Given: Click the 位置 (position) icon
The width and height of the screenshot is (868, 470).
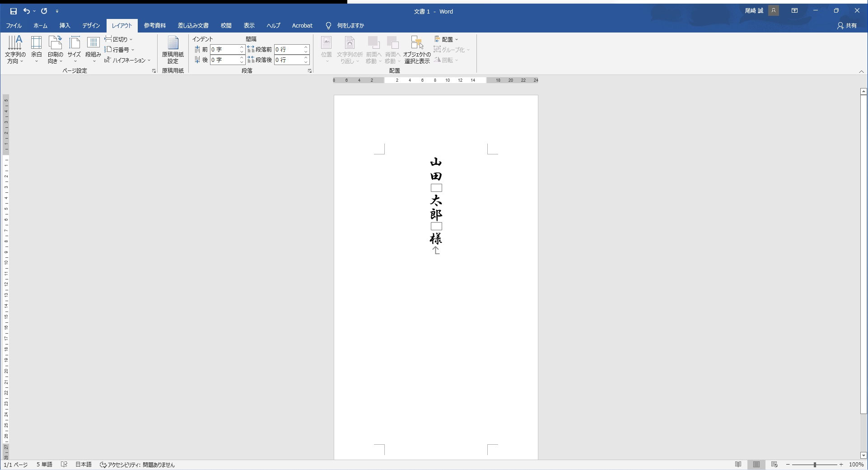Looking at the screenshot, I should coord(326,49).
